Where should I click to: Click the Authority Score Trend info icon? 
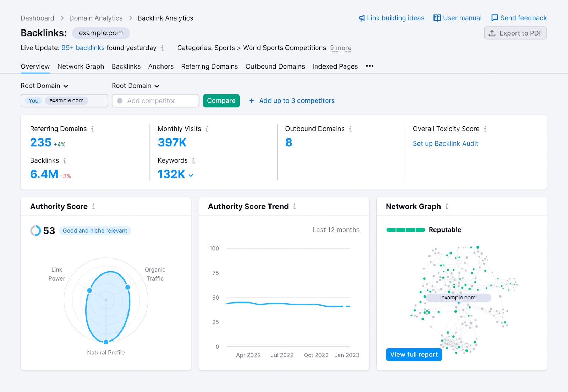(x=294, y=207)
